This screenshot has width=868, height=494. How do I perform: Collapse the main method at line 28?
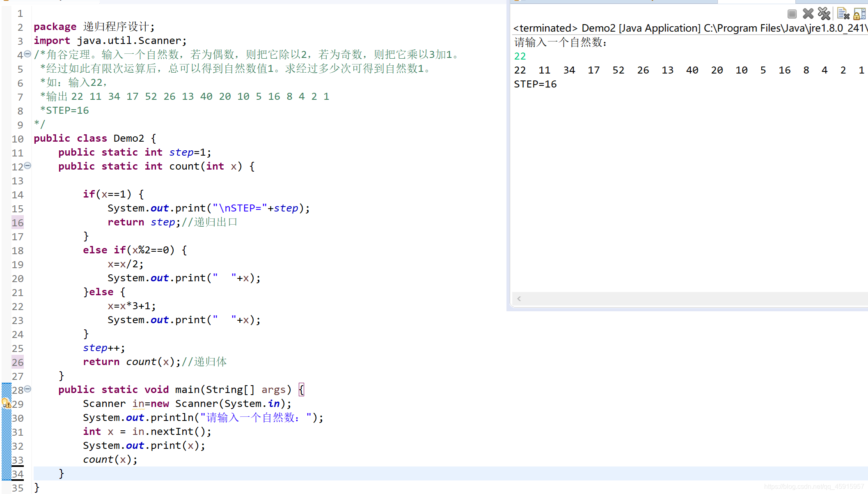[27, 389]
